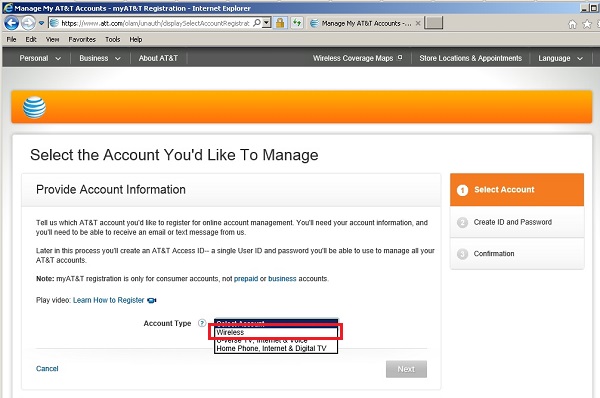The height and width of the screenshot is (398, 600).
Task: Open the Help menu
Action: click(x=135, y=39)
